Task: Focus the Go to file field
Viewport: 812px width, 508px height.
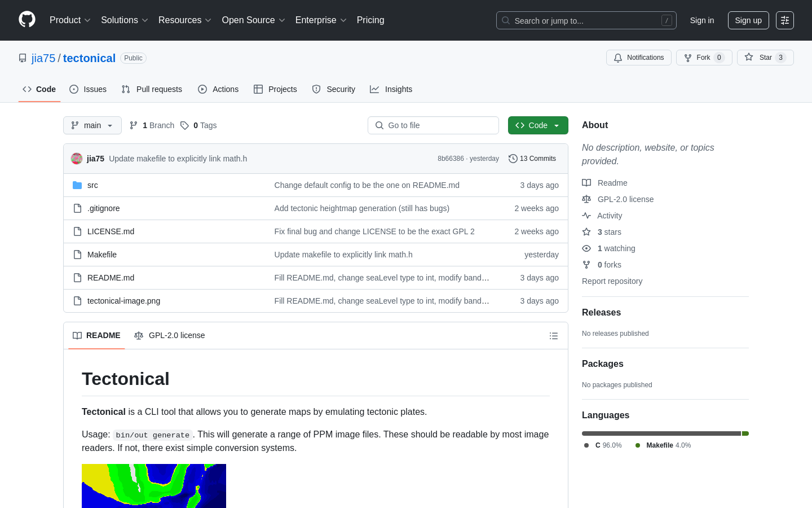Action: [433, 125]
